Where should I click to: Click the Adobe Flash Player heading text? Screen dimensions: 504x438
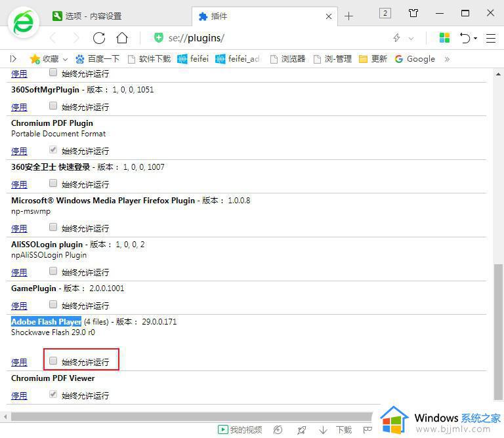pos(47,321)
